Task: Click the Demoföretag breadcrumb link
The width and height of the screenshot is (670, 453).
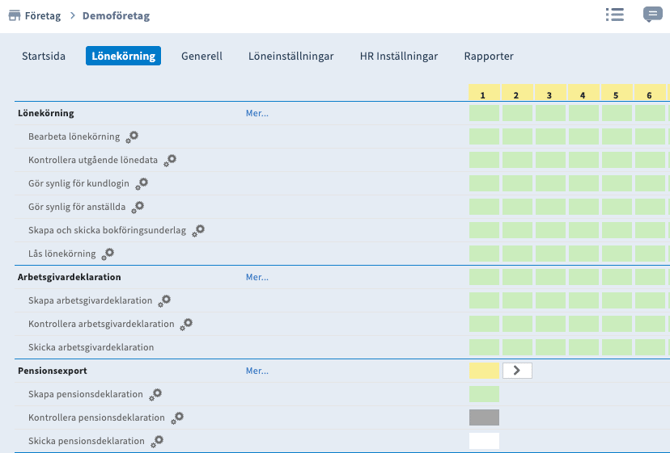Action: pyautogui.click(x=118, y=15)
